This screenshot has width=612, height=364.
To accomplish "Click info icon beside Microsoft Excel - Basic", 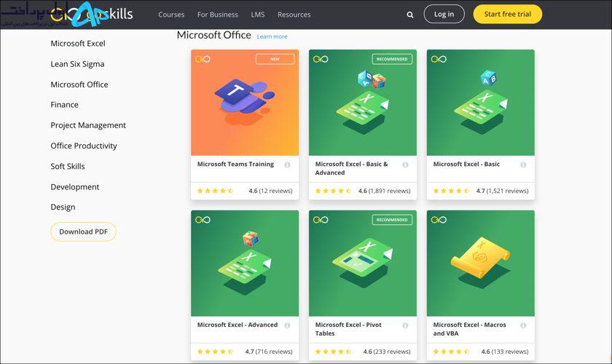I will 523,165.
